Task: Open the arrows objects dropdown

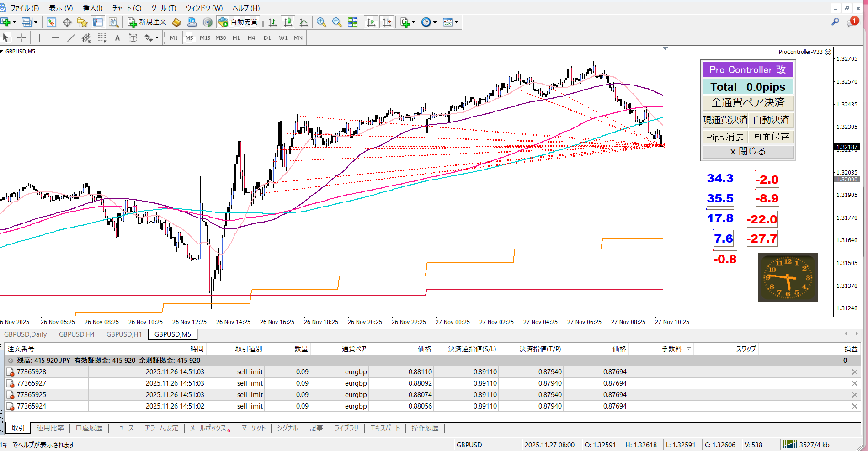Action: 157,38
